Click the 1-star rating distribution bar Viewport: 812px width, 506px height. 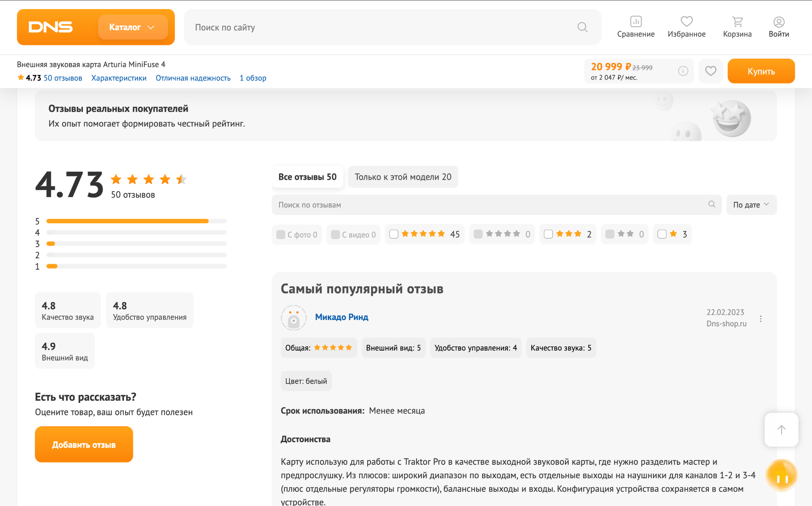(136, 266)
